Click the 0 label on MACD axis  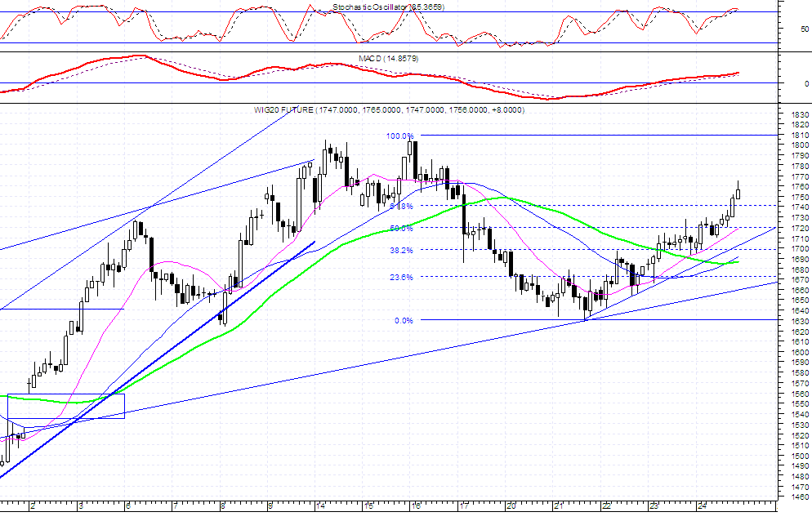pos(806,83)
